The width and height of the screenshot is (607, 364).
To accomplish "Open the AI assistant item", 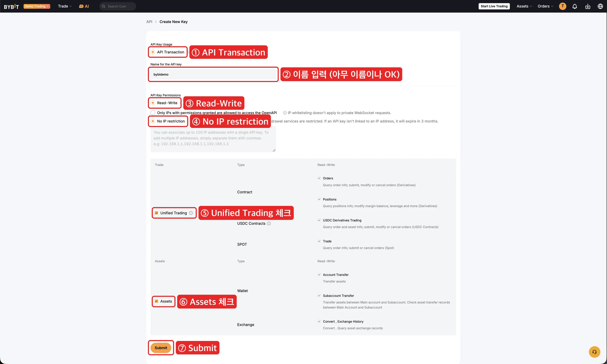I will (x=84, y=6).
